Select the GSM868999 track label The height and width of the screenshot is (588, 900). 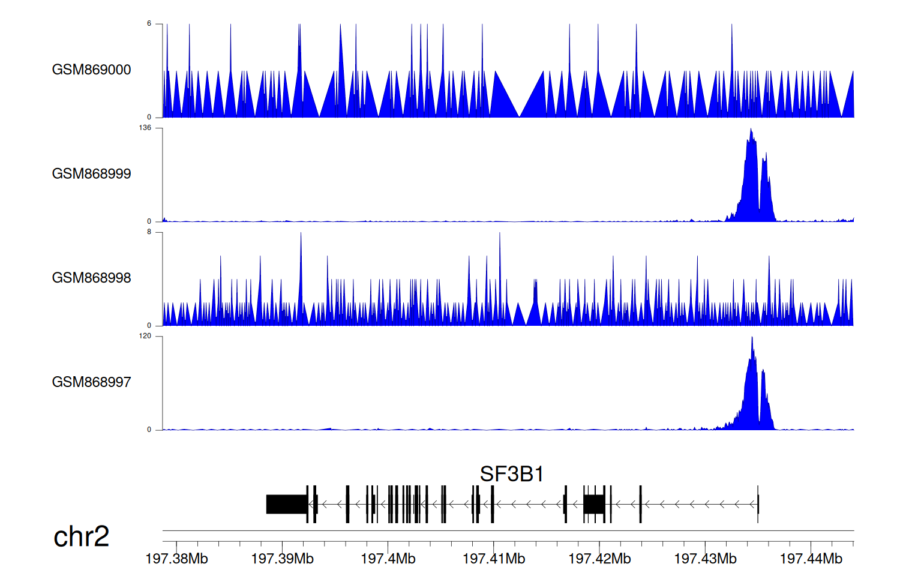(91, 174)
